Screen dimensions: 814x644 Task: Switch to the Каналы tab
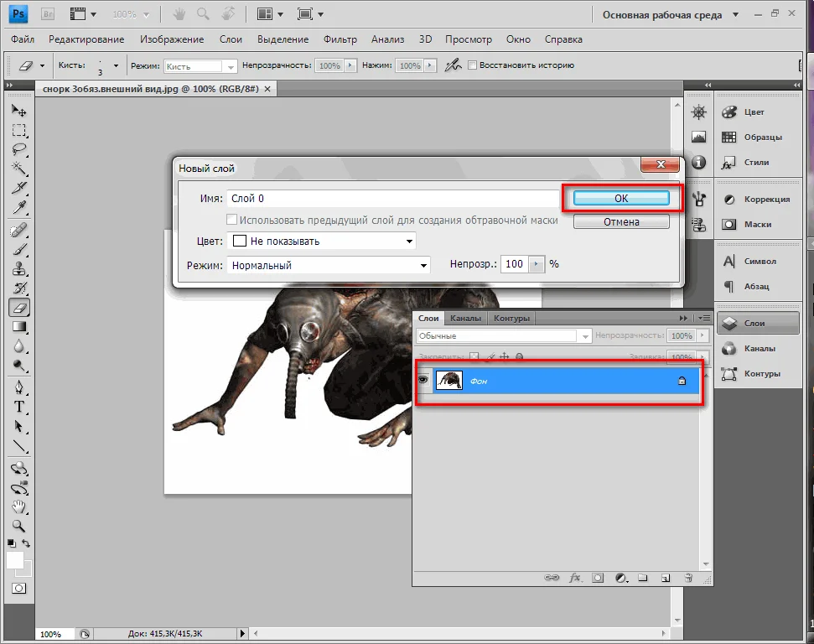click(x=465, y=319)
